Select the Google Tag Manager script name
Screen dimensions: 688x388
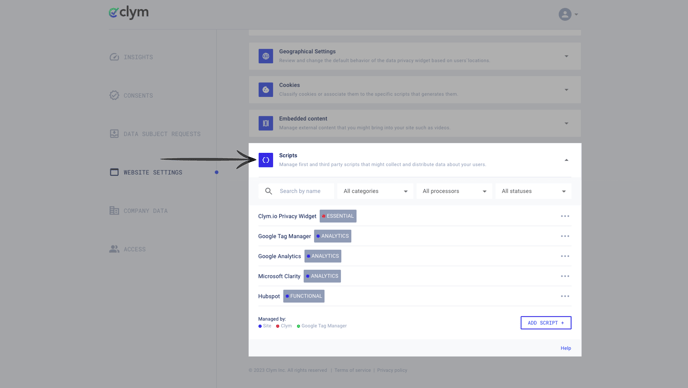pyautogui.click(x=284, y=236)
